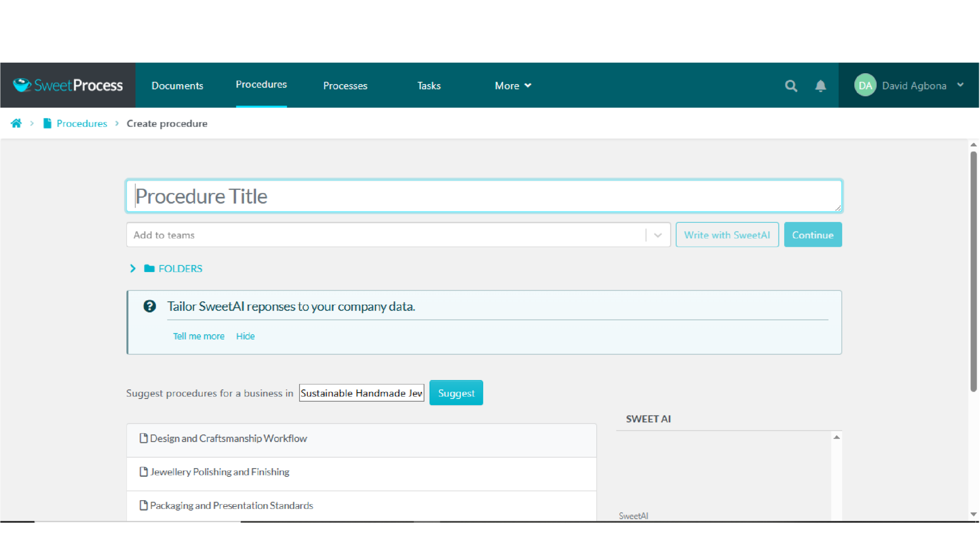
Task: Open the Tasks tab
Action: (429, 86)
